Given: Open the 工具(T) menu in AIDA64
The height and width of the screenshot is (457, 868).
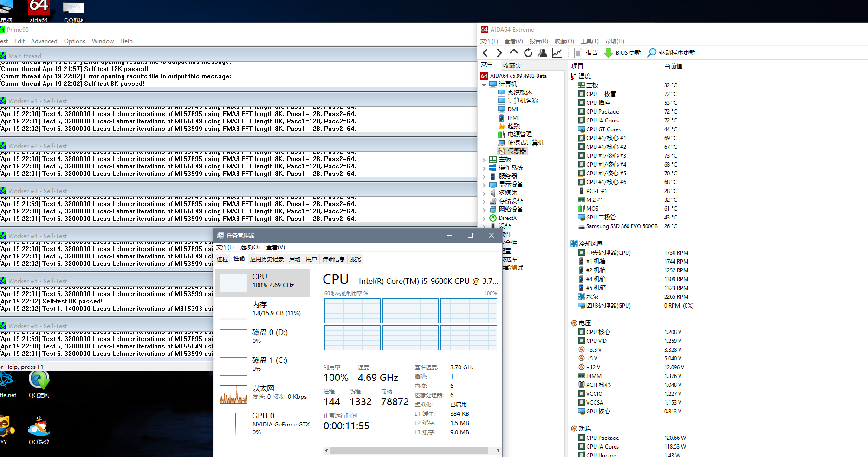Looking at the screenshot, I should pos(589,41).
